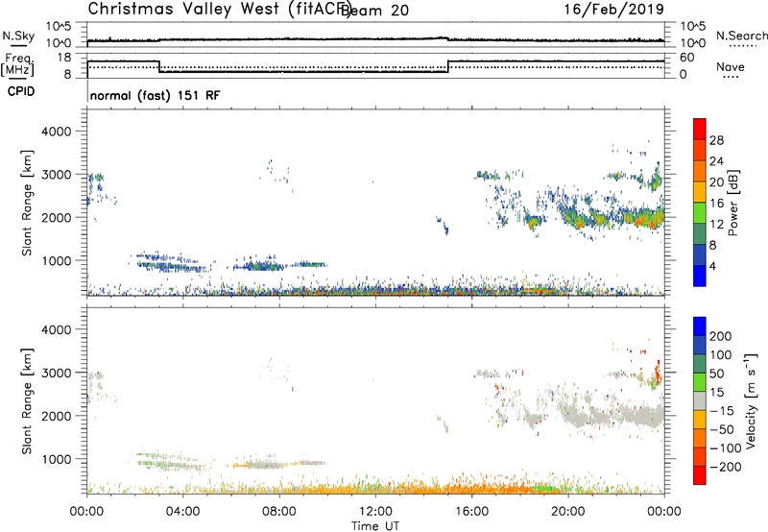The height and width of the screenshot is (532, 768).
Task: Click the 12:00 tick label on time axis
Action: (375, 512)
